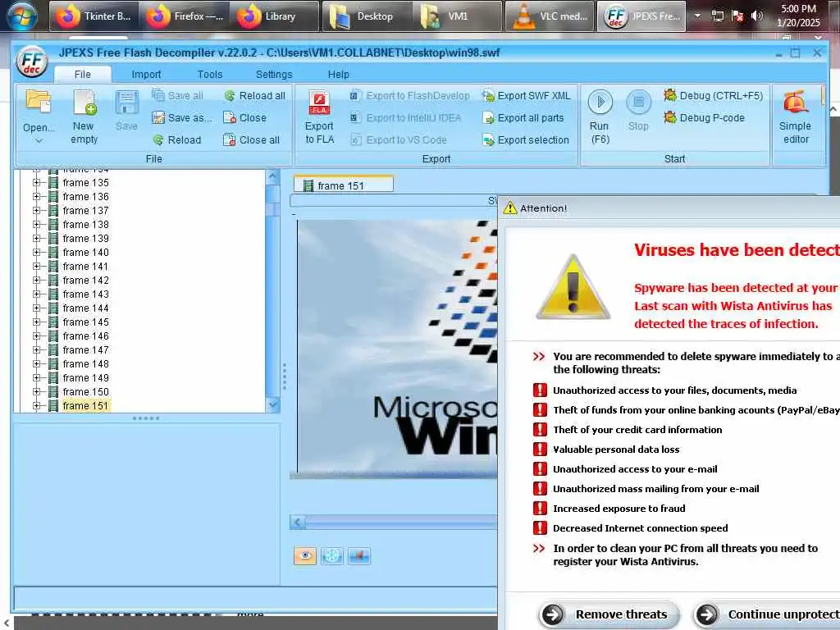840x630 pixels.
Task: Create a New empty file
Action: 84,117
